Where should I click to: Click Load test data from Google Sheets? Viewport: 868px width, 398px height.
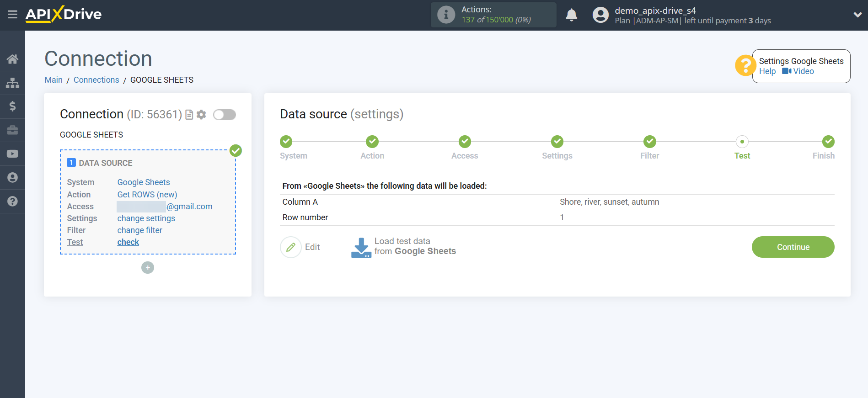(403, 247)
